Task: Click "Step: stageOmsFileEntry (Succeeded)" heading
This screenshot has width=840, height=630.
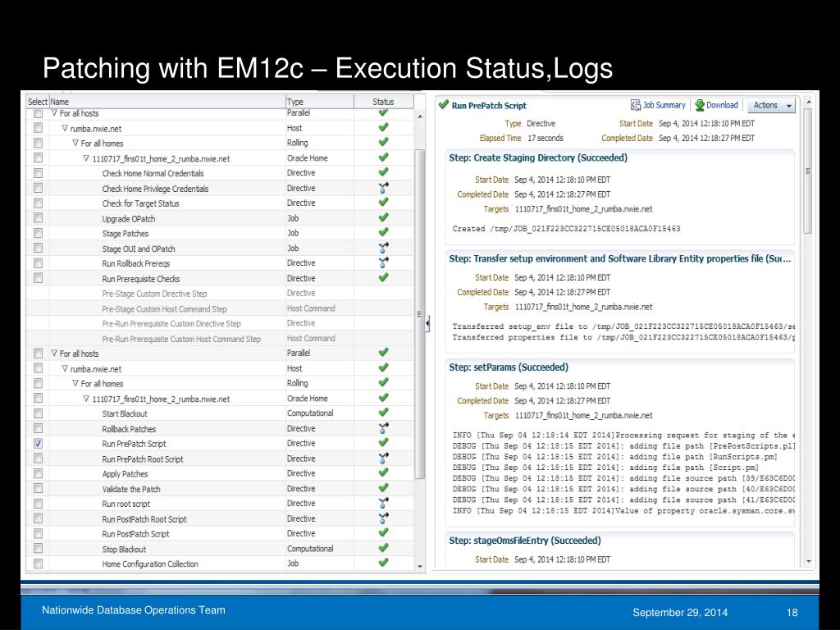Action: click(x=524, y=540)
